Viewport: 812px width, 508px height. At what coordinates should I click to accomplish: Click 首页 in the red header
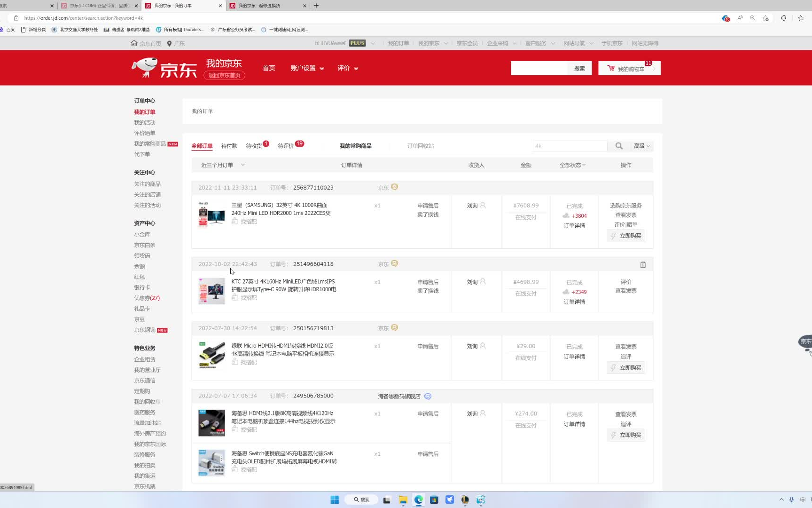[269, 68]
